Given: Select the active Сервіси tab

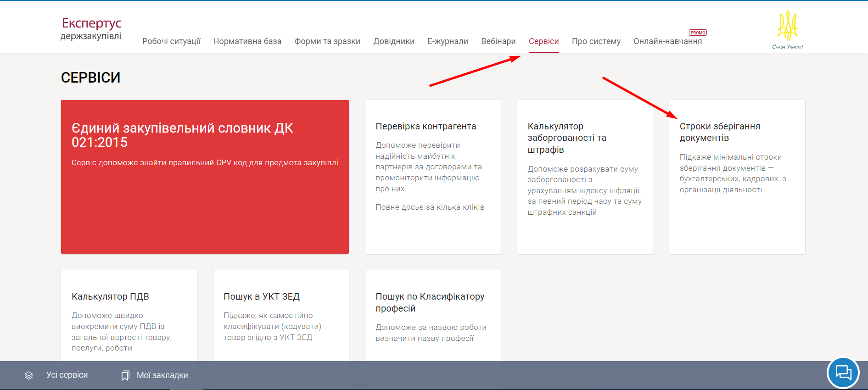Looking at the screenshot, I should [543, 41].
